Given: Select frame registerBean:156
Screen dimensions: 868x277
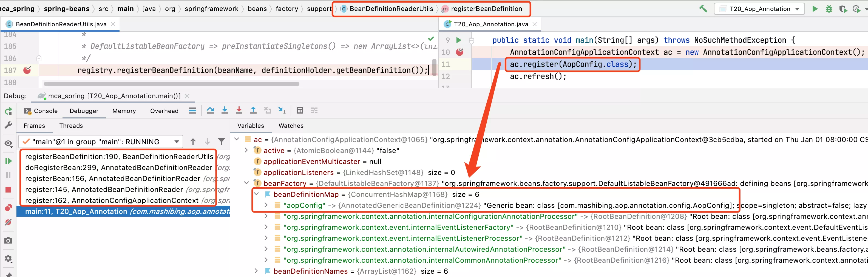Looking at the screenshot, I should click(123, 179).
